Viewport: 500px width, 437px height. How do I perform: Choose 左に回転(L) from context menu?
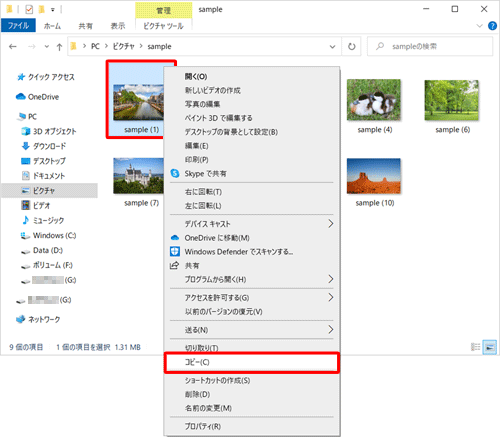tap(252, 206)
